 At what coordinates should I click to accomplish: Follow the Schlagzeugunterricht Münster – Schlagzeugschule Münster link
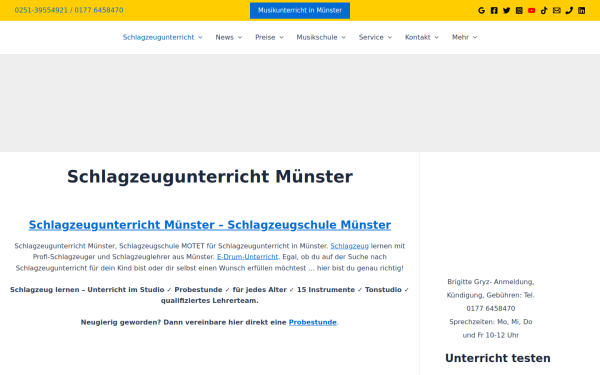point(210,225)
